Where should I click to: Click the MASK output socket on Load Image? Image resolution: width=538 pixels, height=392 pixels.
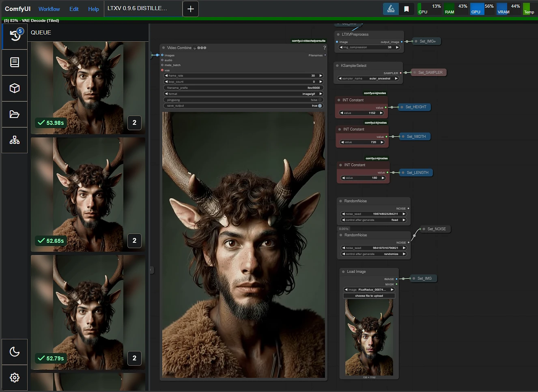[396, 284]
